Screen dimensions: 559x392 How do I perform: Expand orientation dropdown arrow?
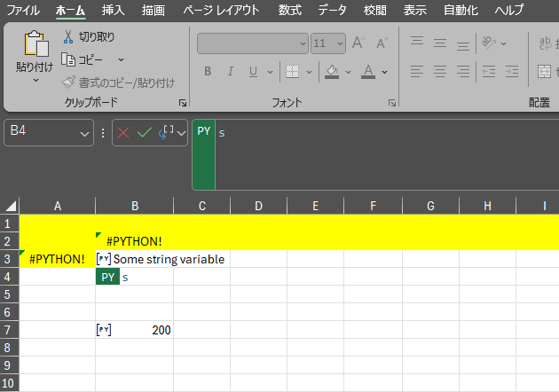503,43
